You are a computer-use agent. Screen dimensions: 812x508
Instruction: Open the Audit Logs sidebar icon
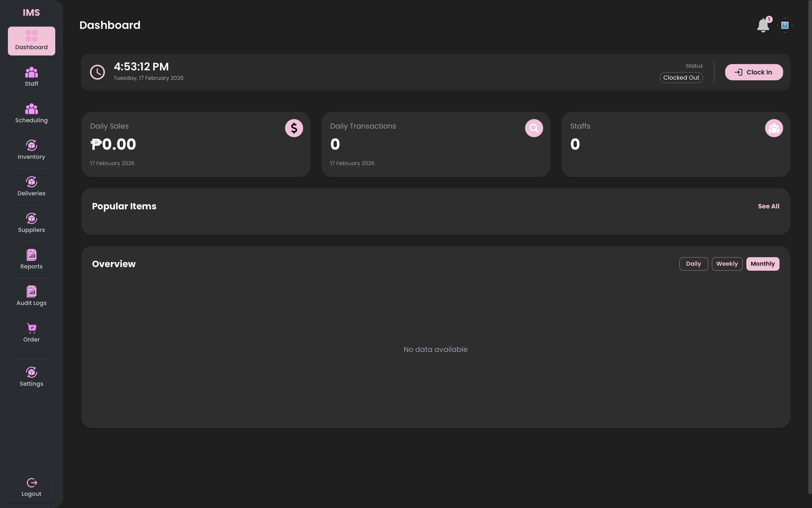[31, 292]
